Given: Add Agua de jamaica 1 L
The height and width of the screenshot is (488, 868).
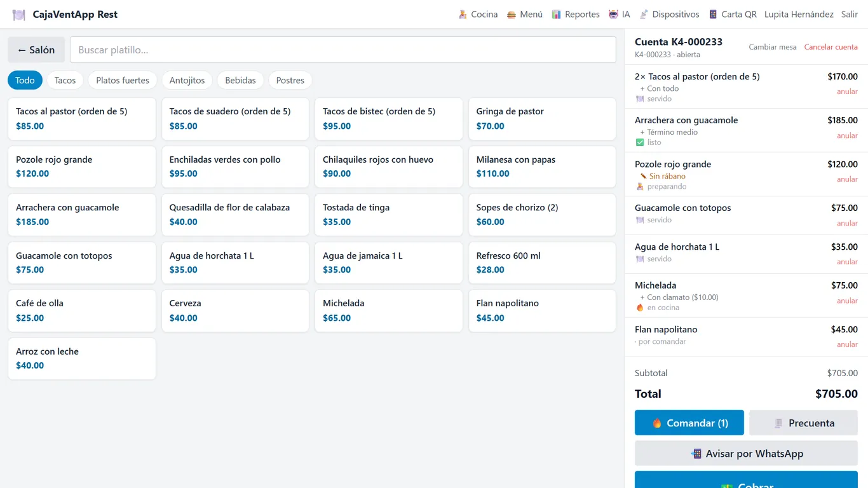Looking at the screenshot, I should [x=389, y=263].
